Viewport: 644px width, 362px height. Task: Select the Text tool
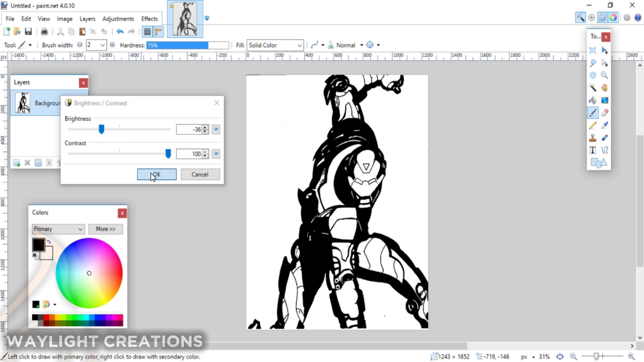[593, 150]
